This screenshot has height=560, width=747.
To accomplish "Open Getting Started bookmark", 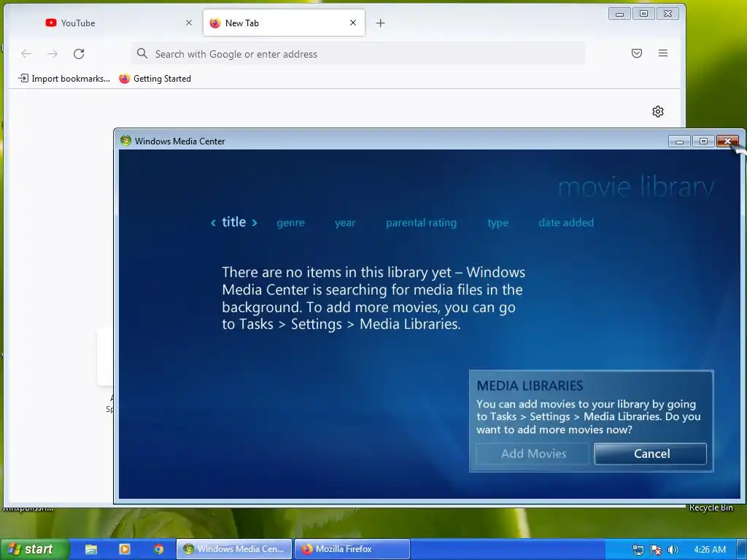I will (x=155, y=79).
